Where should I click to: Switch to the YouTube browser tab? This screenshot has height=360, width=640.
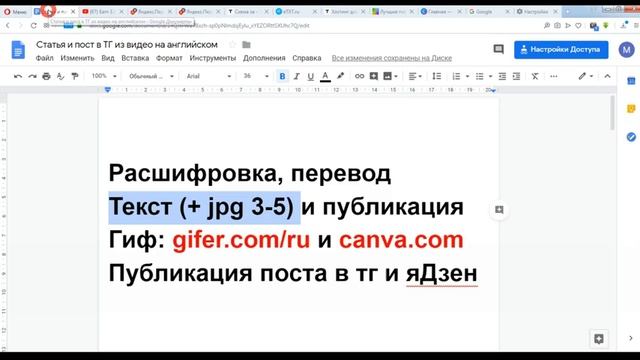click(x=103, y=12)
